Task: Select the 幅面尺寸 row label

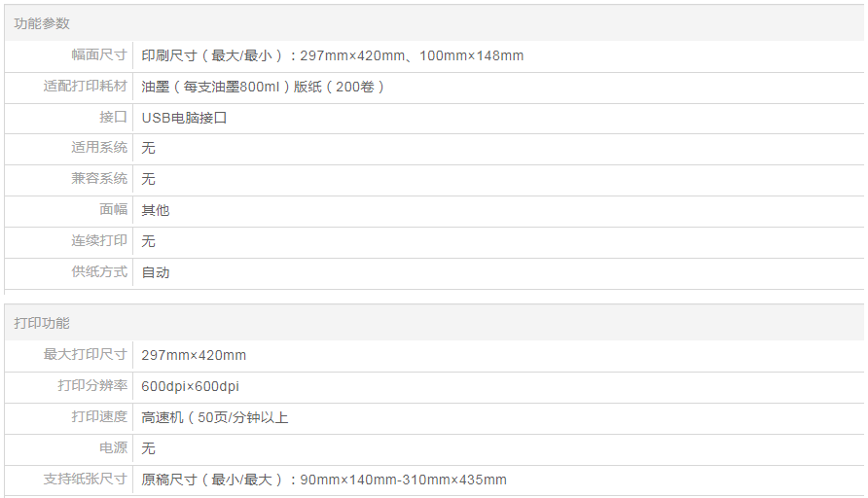Action: (x=99, y=55)
